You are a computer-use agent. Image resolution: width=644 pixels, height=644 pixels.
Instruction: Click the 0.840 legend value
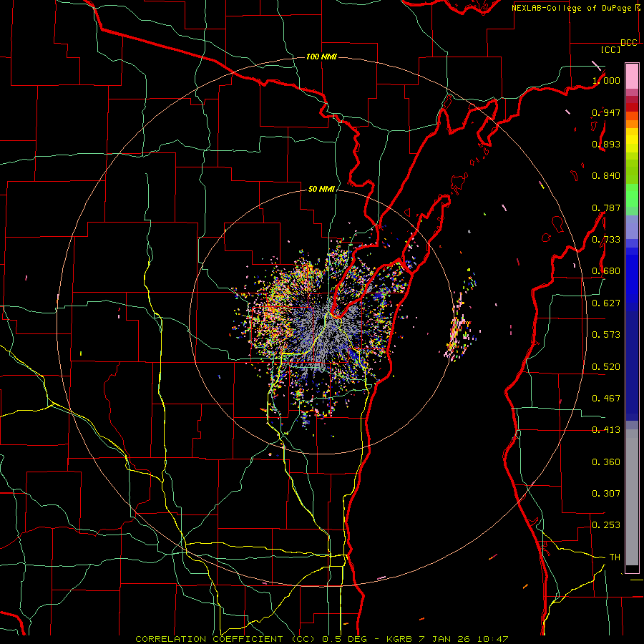point(606,176)
